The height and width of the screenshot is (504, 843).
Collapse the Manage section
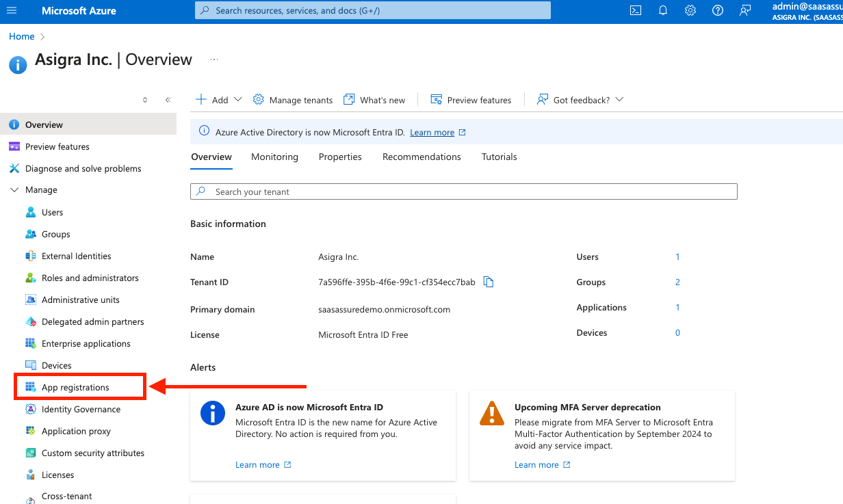coord(15,189)
